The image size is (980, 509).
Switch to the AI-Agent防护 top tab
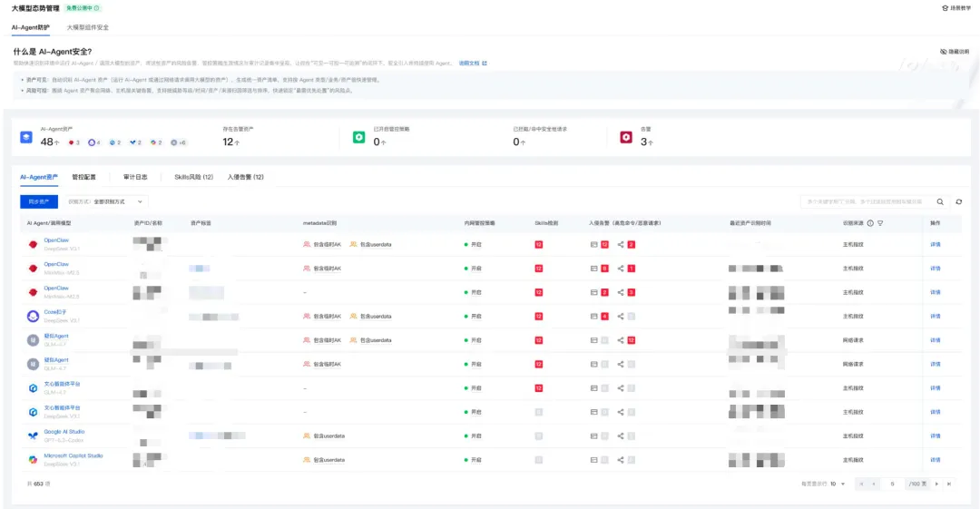[x=31, y=27]
